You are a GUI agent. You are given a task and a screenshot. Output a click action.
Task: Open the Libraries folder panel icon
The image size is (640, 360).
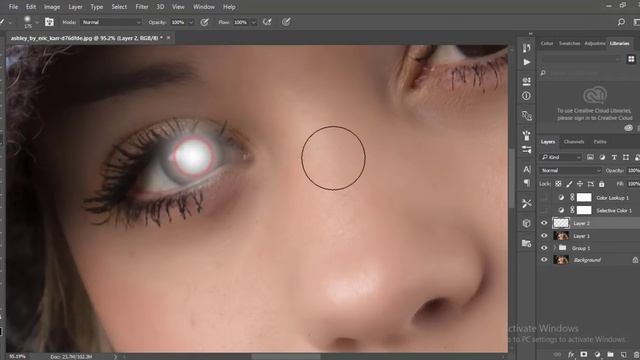[x=527, y=243]
